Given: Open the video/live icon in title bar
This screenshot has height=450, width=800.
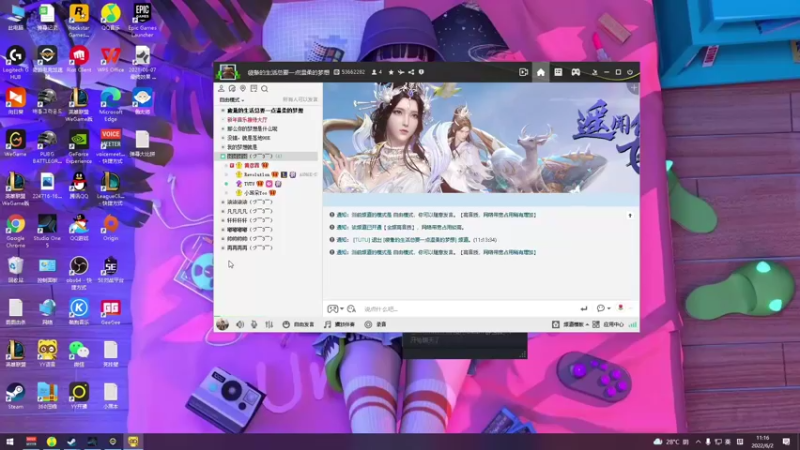Looking at the screenshot, I should click(523, 72).
